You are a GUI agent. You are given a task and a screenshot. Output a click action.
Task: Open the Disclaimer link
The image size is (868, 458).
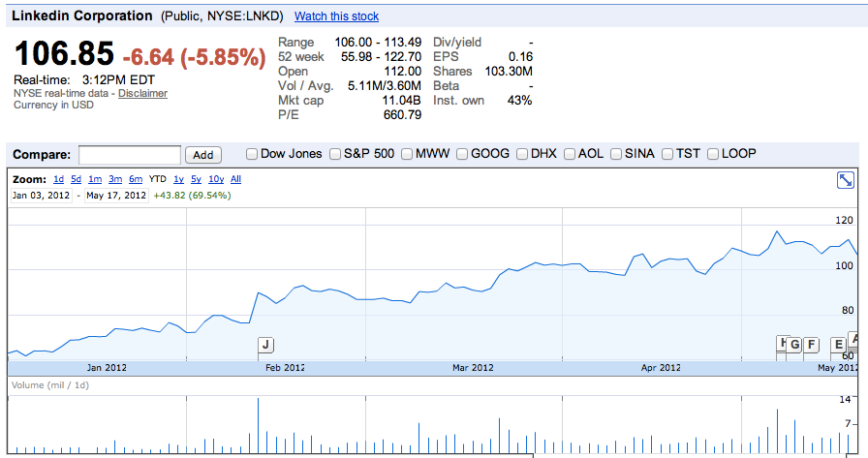pyautogui.click(x=142, y=94)
